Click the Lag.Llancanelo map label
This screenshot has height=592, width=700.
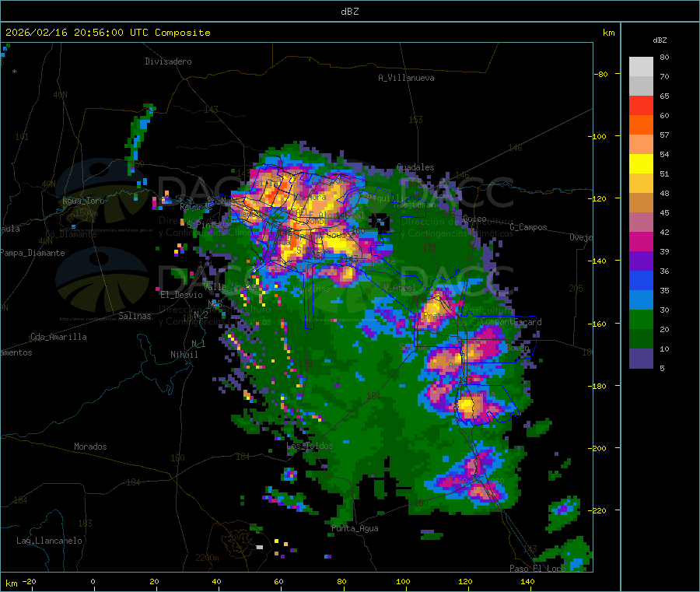(49, 541)
